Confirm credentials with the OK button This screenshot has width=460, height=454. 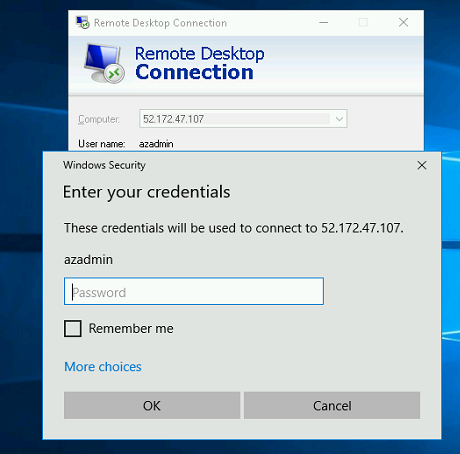coord(152,405)
